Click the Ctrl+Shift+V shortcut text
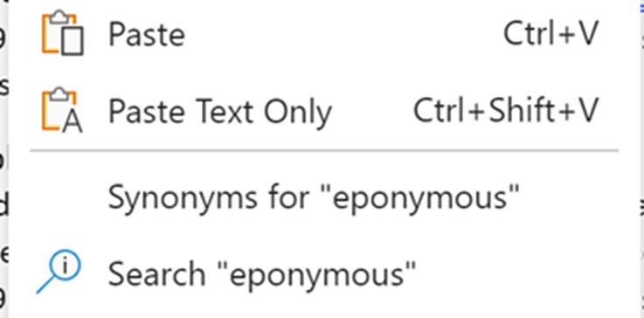 (506, 110)
